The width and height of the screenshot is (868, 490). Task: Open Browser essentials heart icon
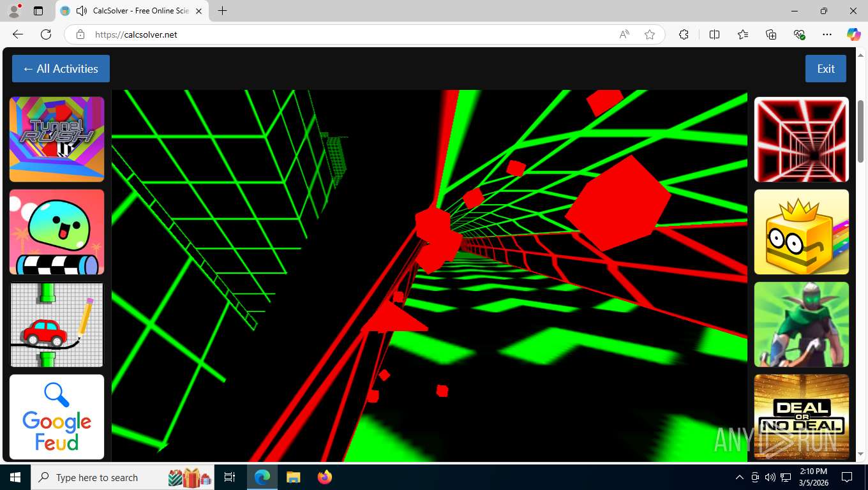click(800, 34)
